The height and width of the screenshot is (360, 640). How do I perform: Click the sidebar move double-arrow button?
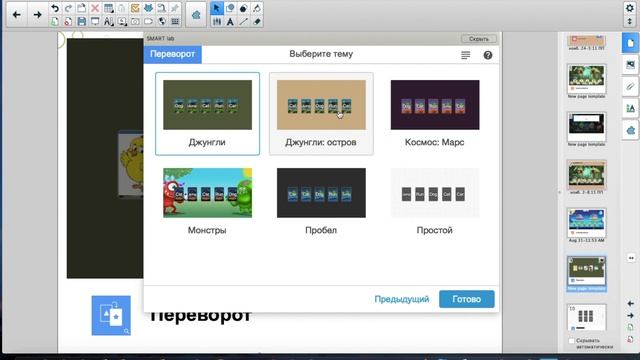pos(631,258)
